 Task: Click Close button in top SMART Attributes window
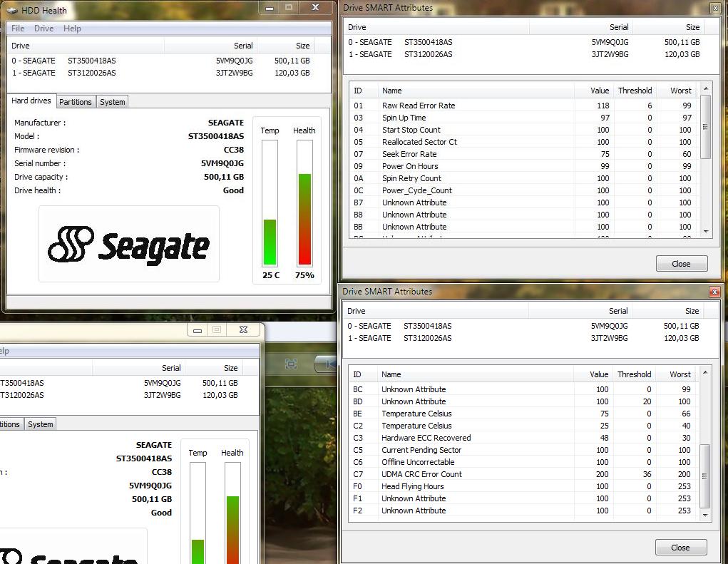tap(681, 264)
